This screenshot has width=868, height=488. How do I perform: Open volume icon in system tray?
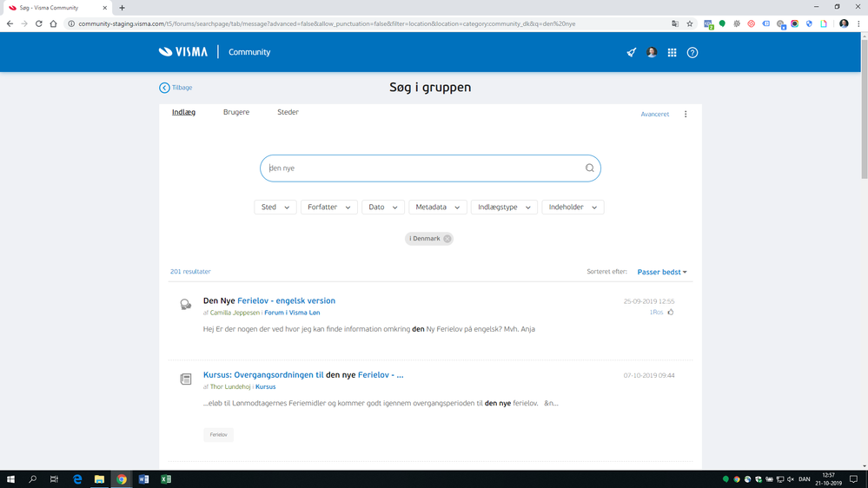[x=791, y=479]
